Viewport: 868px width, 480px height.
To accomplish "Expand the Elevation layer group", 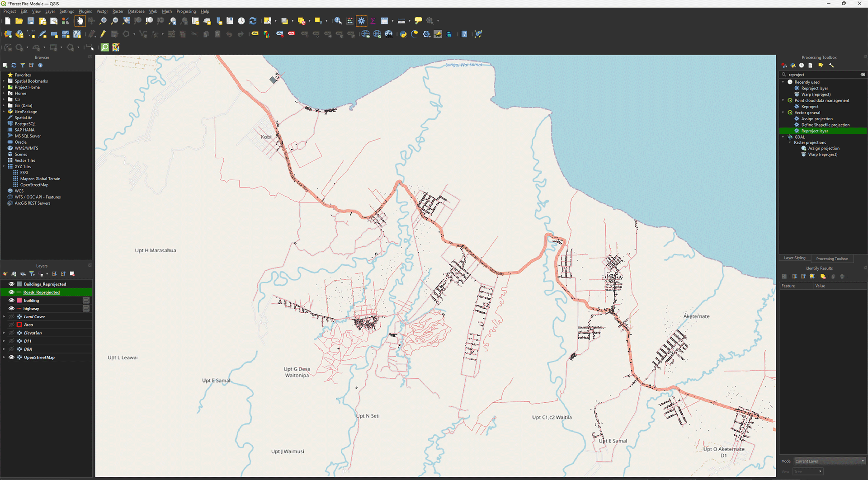I will click(4, 333).
